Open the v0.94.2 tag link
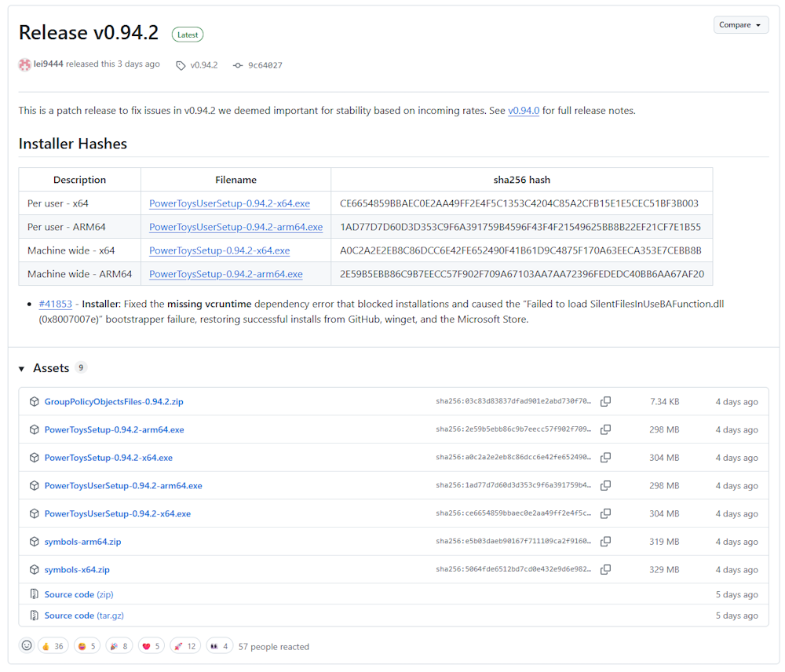Viewport: 785px width, 672px height. pos(204,65)
